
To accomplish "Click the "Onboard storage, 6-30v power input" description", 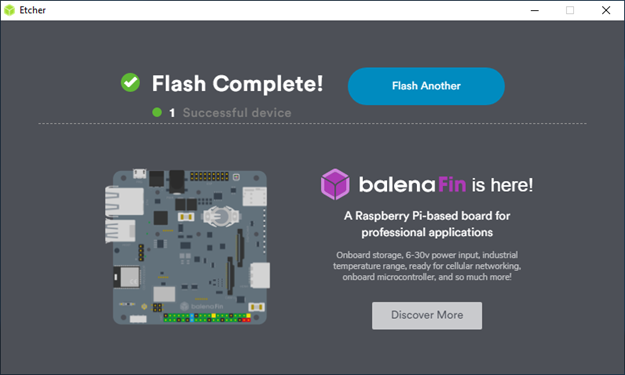I will 427,266.
